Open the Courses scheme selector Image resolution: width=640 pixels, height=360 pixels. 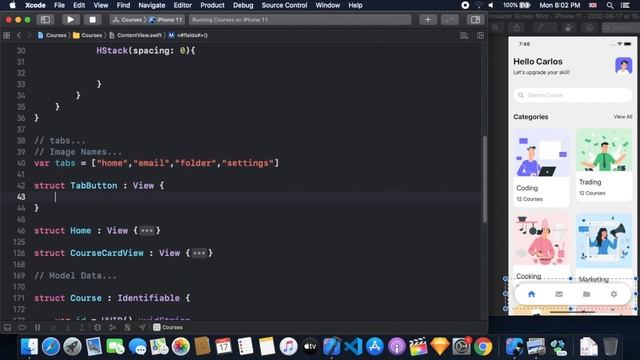click(127, 20)
